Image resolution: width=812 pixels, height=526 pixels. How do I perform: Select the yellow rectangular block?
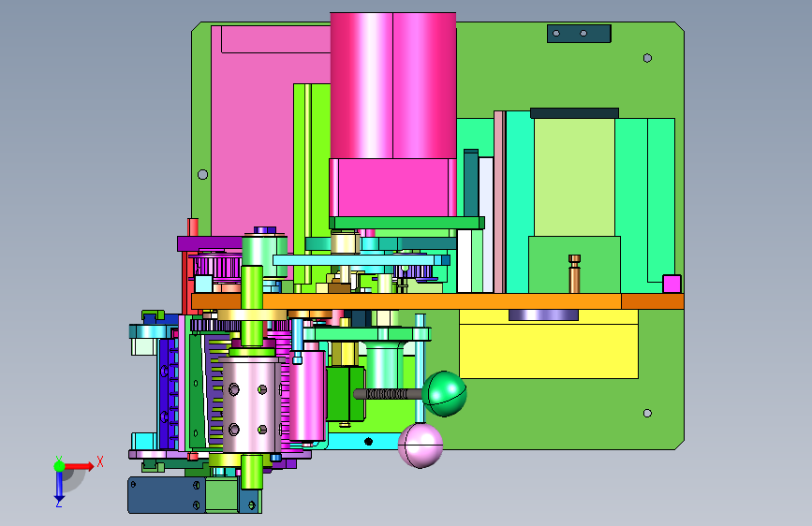point(549,344)
